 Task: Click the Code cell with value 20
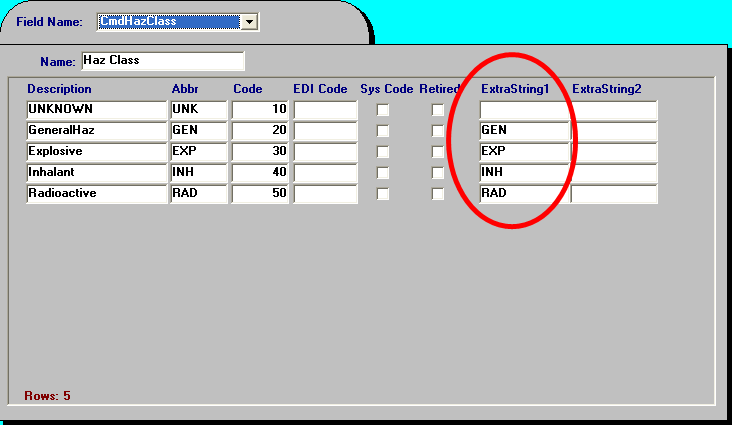pos(260,131)
